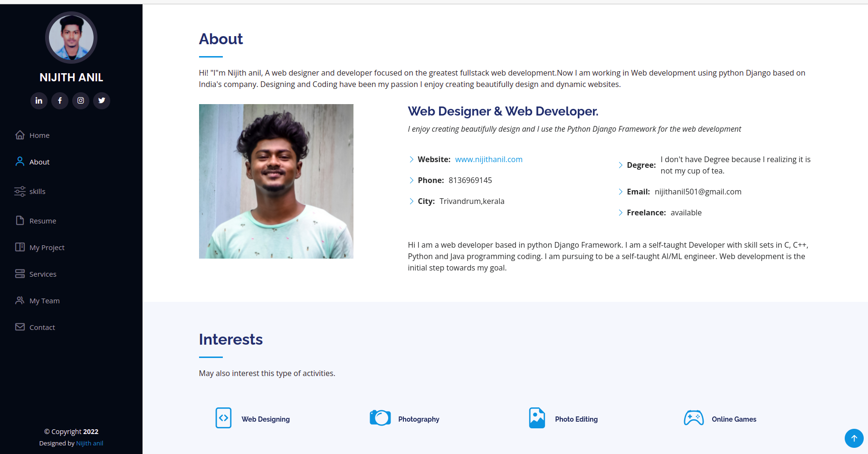
Task: Open the www.nijithanil.com website link
Action: [x=488, y=159]
